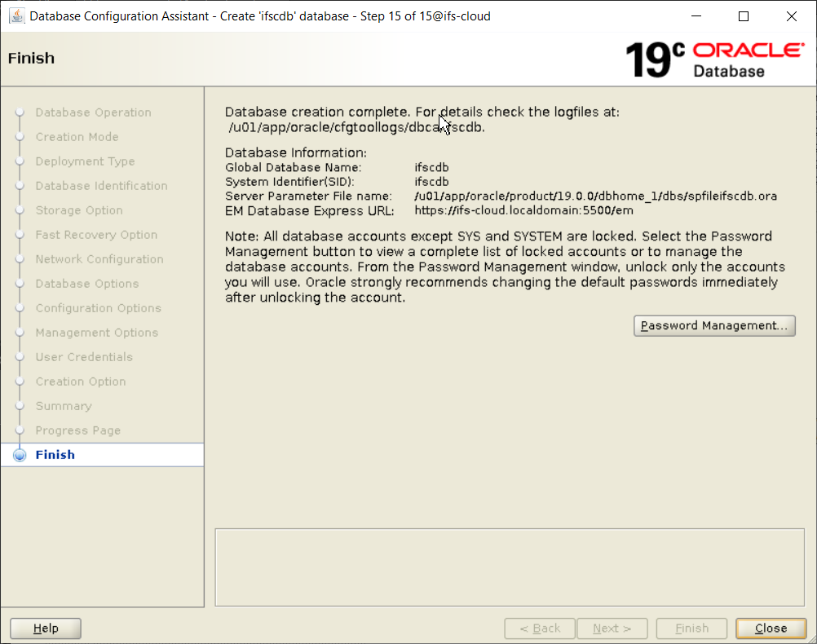The height and width of the screenshot is (644, 817).
Task: Select User Credentials step
Action: 84,357
